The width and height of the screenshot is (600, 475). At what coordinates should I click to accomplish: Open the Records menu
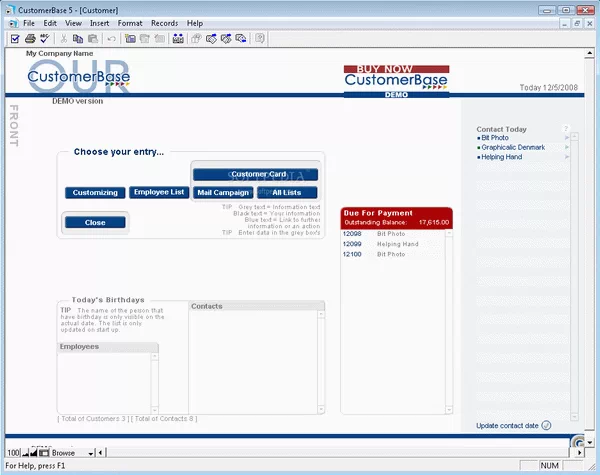pyautogui.click(x=164, y=22)
